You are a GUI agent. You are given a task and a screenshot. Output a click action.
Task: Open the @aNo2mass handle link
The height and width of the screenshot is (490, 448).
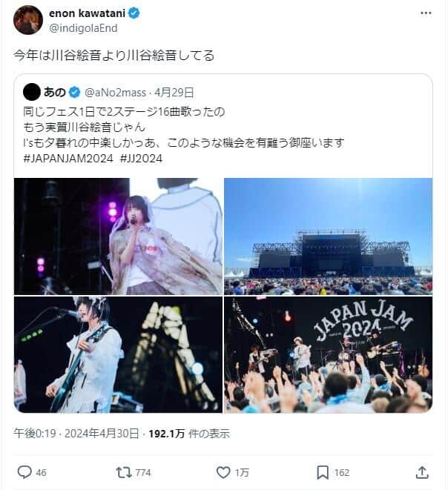click(x=116, y=93)
